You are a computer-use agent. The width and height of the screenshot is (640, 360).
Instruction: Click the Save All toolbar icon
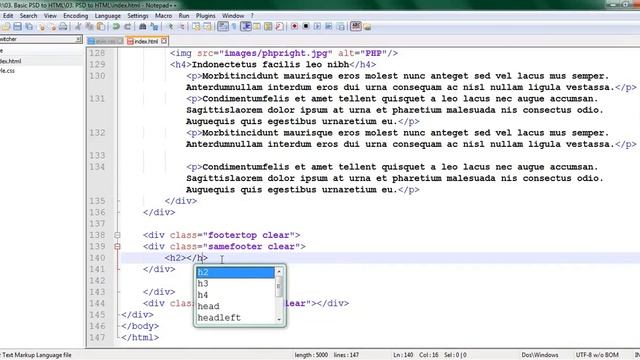pos(29,27)
